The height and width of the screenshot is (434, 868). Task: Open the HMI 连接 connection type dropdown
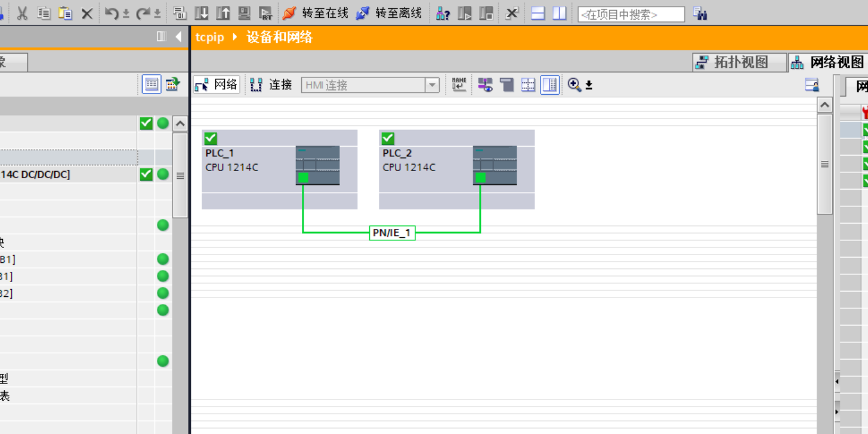pos(433,85)
